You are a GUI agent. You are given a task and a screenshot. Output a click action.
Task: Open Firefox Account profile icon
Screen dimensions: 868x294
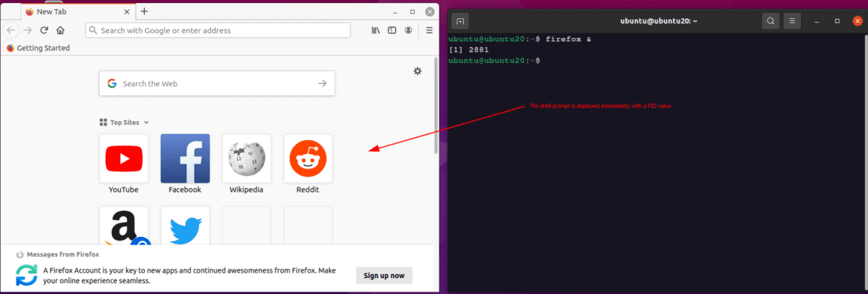click(x=409, y=30)
